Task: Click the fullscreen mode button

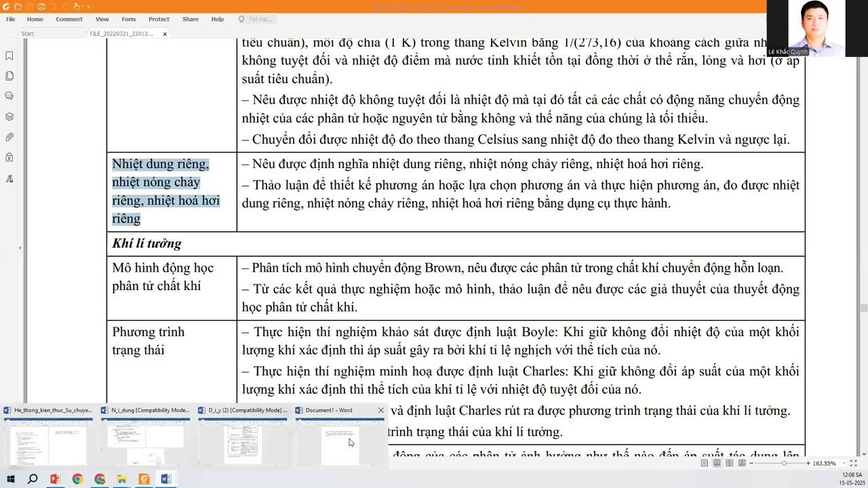Action: [853, 463]
